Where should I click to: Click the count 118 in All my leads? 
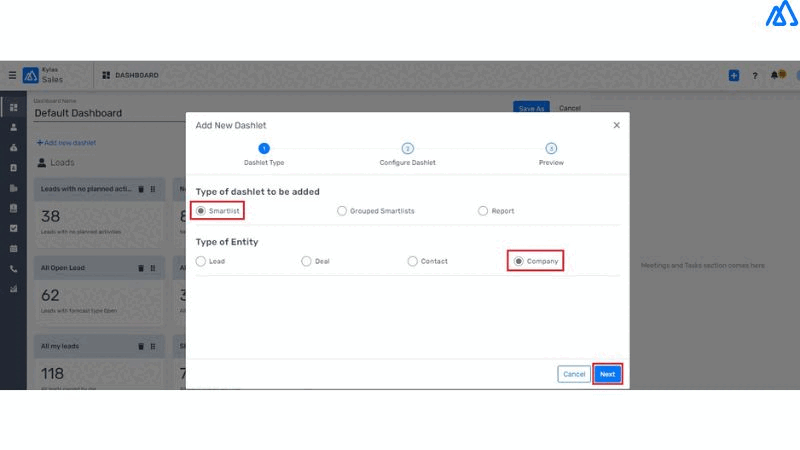point(53,374)
